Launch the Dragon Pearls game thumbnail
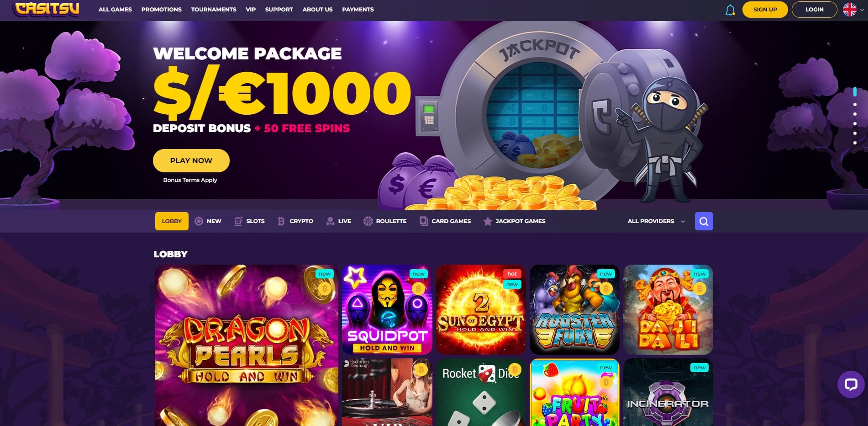This screenshot has height=426, width=868. coord(247,346)
